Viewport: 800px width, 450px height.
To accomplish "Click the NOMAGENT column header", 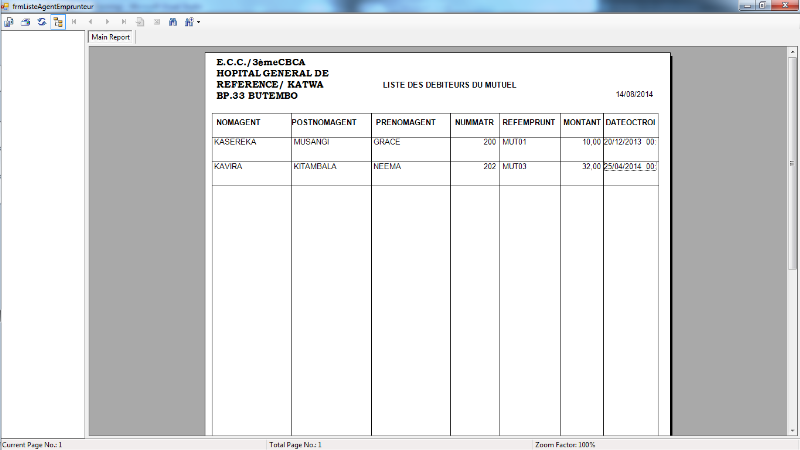I will (x=238, y=122).
